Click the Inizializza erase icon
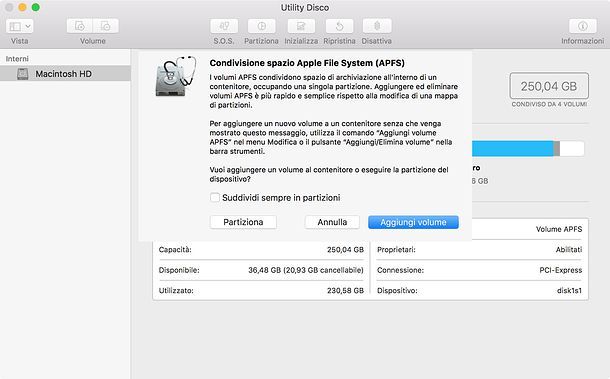The image size is (610, 379). pyautogui.click(x=301, y=26)
